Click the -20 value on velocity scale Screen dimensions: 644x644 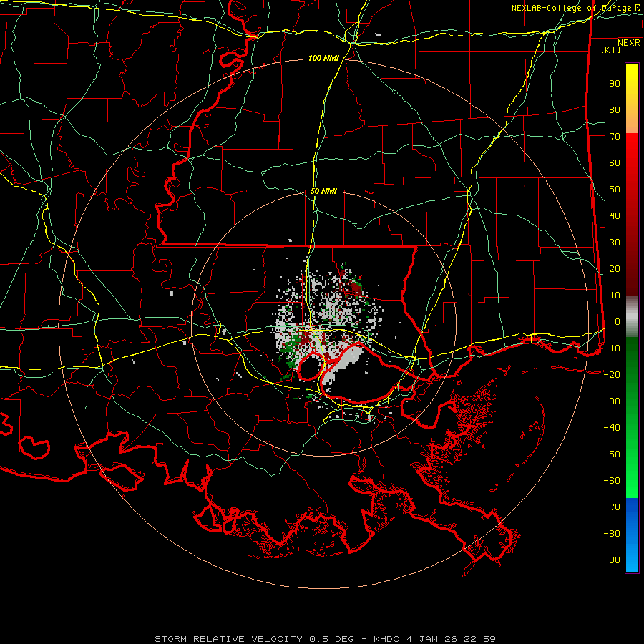(612, 375)
